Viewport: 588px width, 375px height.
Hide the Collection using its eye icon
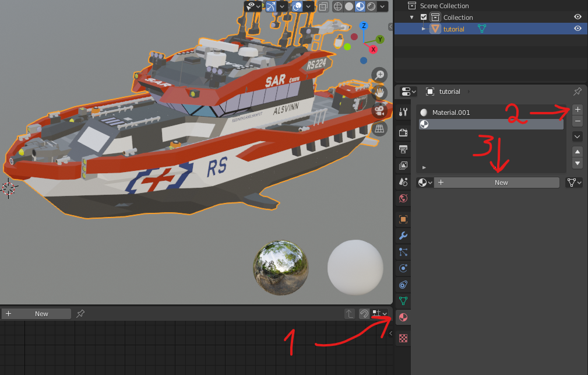pyautogui.click(x=578, y=17)
